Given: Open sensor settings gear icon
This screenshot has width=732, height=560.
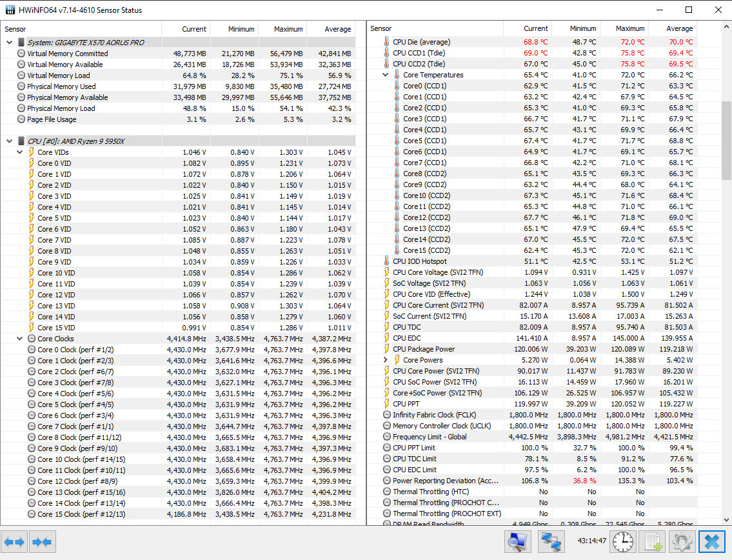Looking at the screenshot, I should (x=682, y=542).
